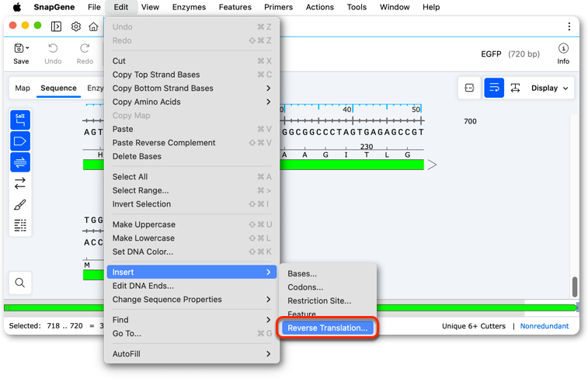
Task: Toggle the features arrow display button
Action: tap(20, 141)
